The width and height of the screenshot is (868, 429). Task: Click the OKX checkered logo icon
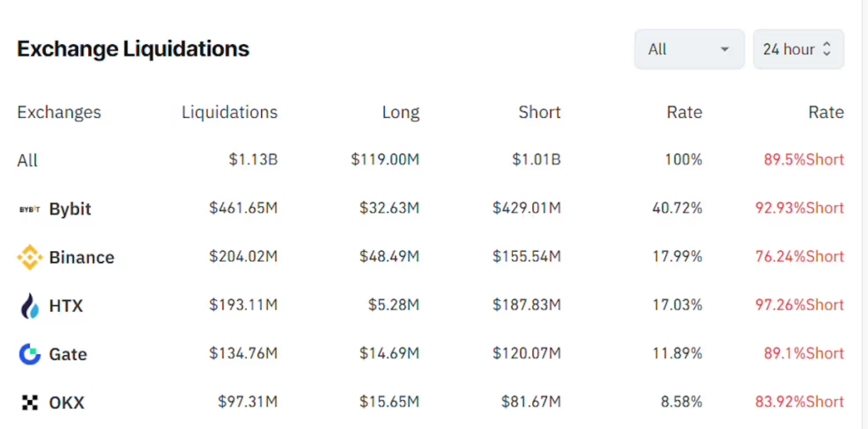[30, 403]
